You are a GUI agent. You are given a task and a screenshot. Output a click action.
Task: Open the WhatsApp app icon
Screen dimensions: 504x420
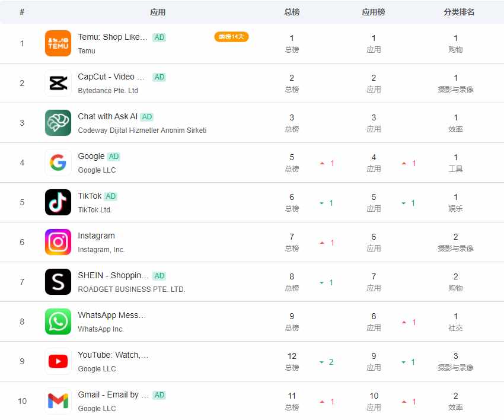[58, 322]
